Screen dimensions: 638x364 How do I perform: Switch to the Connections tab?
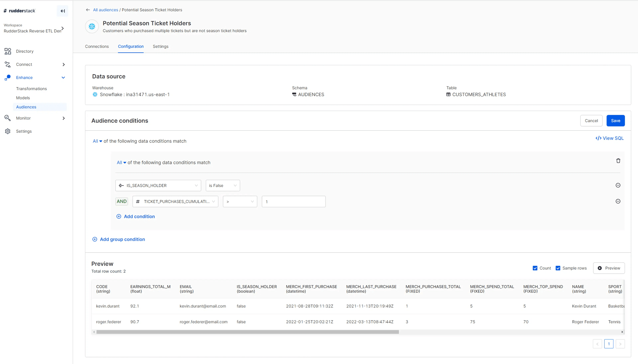pos(97,46)
